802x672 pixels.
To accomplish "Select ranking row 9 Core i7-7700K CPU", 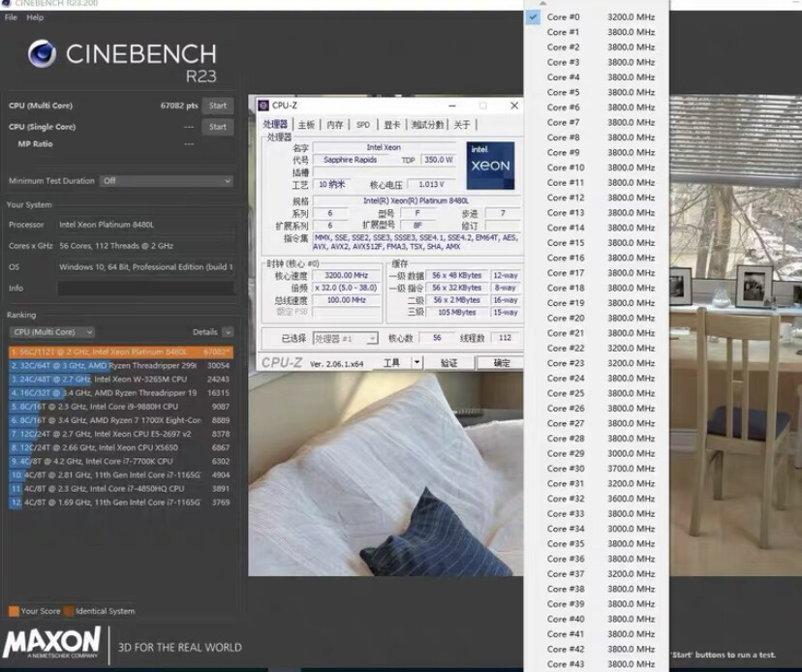I will (121, 461).
